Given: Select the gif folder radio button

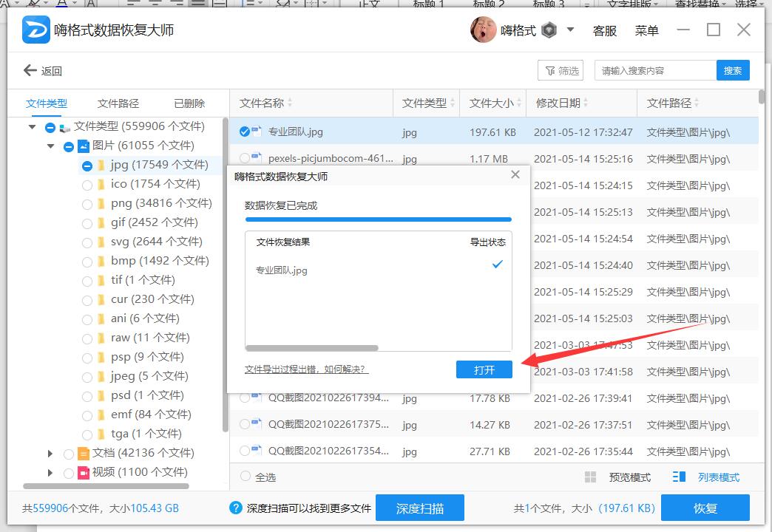Looking at the screenshot, I should tap(87, 223).
